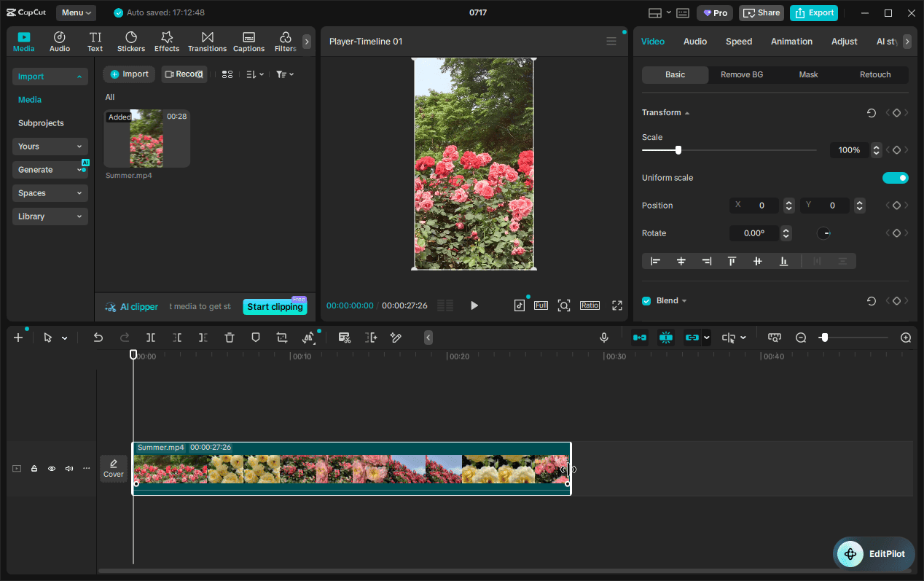The height and width of the screenshot is (581, 924).
Task: Zoom out the timeline with minus icon
Action: (x=801, y=338)
